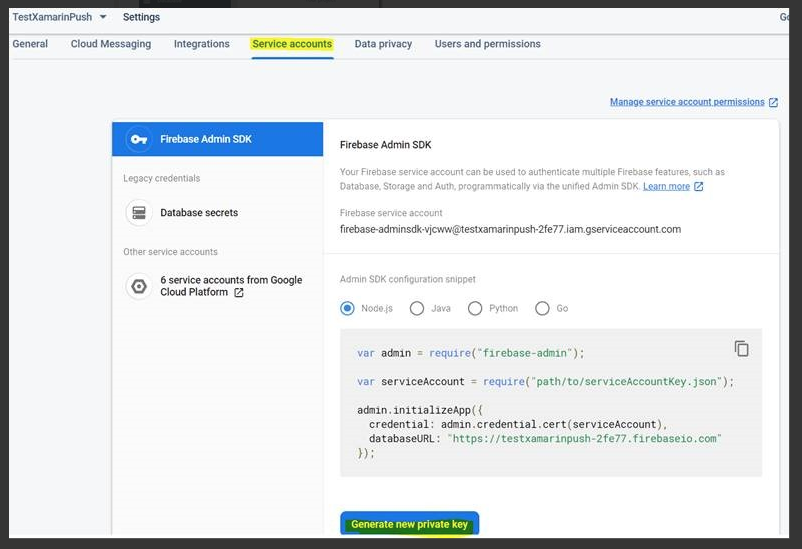
Task: Click the Admin SDK configuration snippet label
Action: 408,279
